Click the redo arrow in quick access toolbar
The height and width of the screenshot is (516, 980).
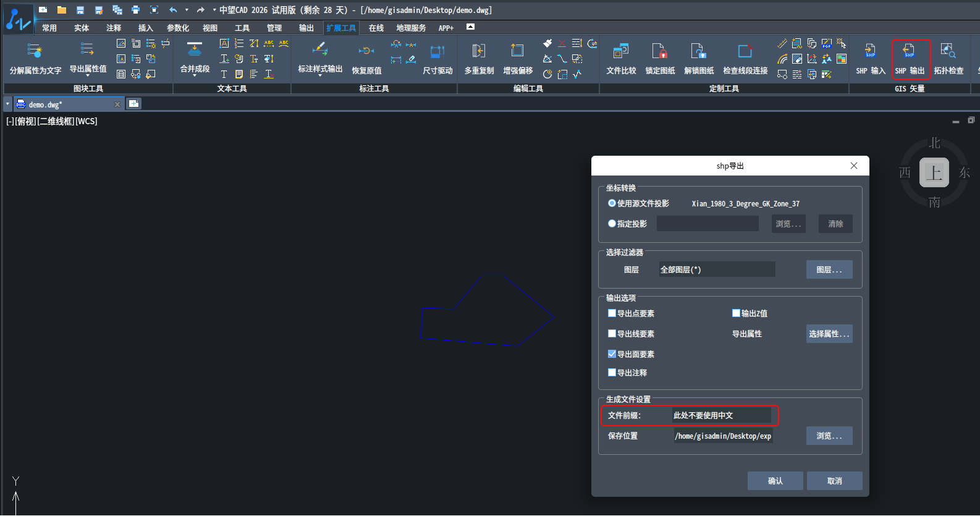[x=200, y=10]
